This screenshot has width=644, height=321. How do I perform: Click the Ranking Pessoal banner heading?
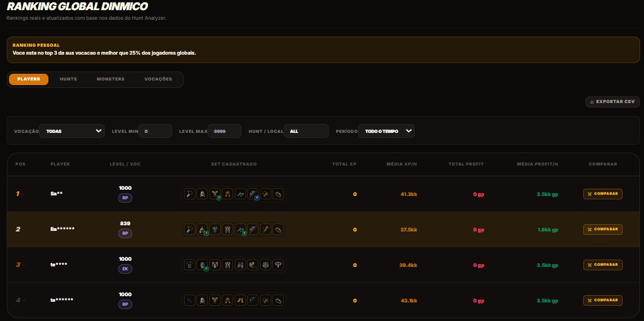click(36, 45)
